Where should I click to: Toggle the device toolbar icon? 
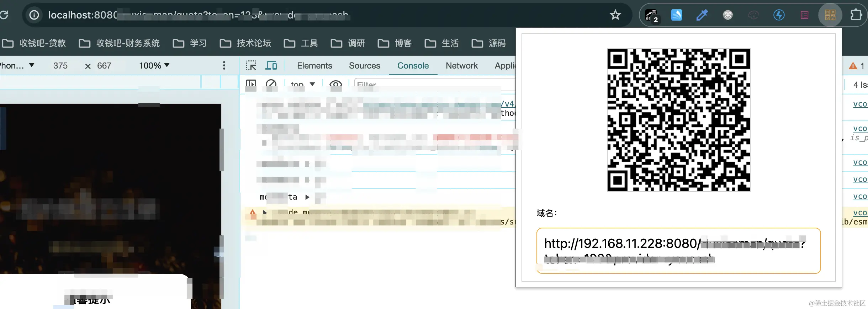[x=271, y=66]
